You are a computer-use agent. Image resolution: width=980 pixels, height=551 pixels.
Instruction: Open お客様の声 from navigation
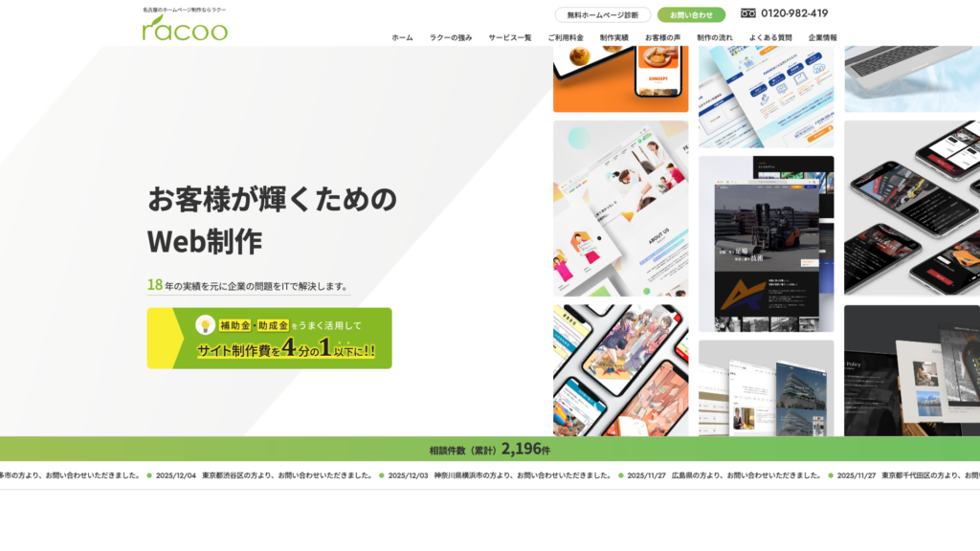(x=662, y=37)
